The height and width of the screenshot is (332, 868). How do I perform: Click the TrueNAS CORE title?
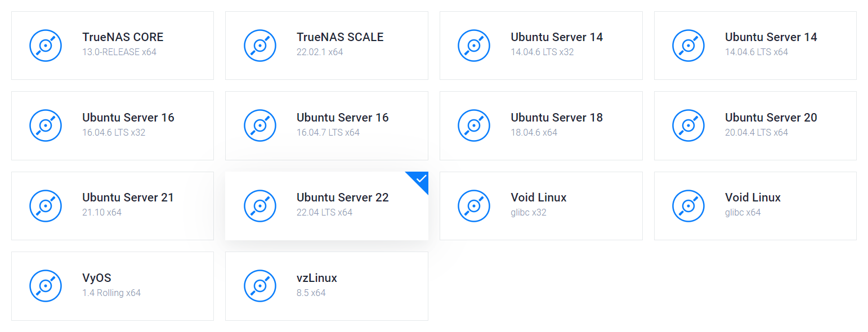pyautogui.click(x=123, y=37)
